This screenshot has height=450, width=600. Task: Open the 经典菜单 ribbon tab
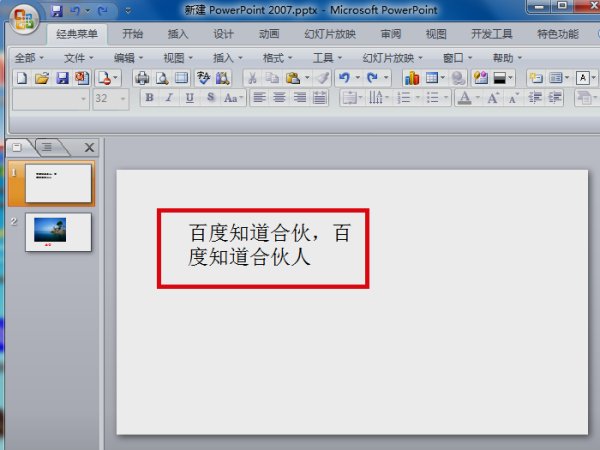point(77,34)
